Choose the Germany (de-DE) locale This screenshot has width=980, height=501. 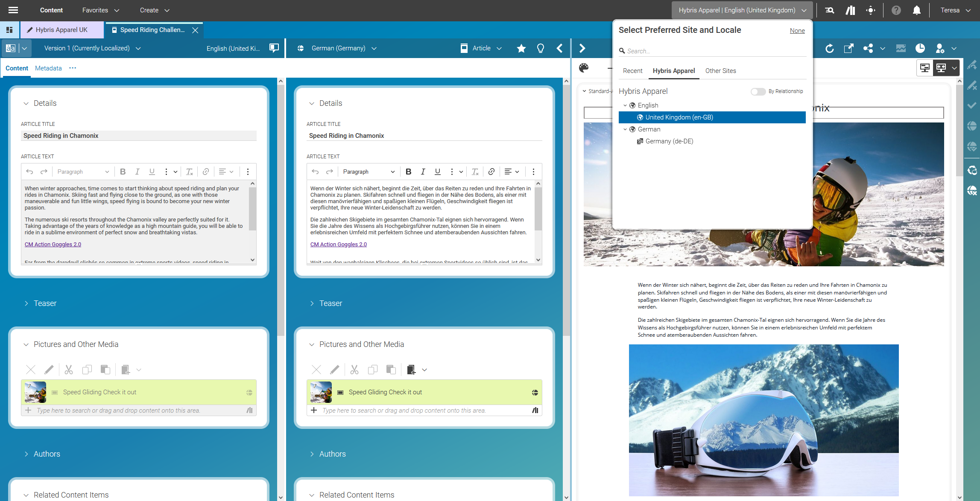(669, 141)
